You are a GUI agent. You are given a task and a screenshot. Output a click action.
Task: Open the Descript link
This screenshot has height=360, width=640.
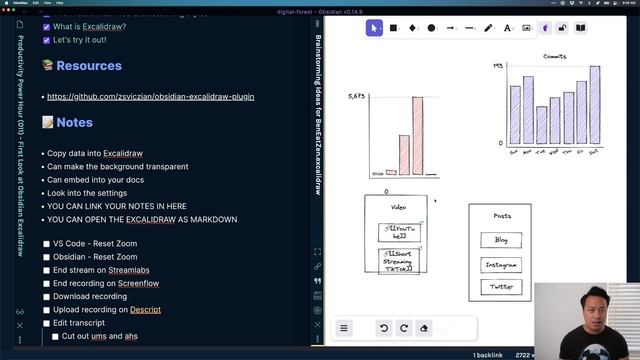(x=145, y=310)
